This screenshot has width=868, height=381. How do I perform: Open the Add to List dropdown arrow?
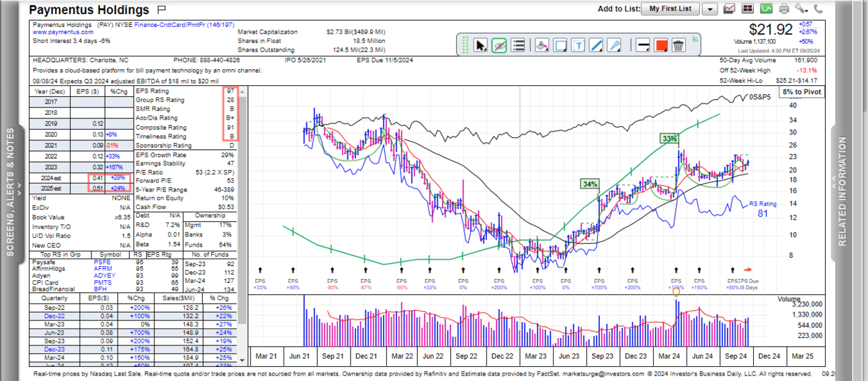point(709,9)
